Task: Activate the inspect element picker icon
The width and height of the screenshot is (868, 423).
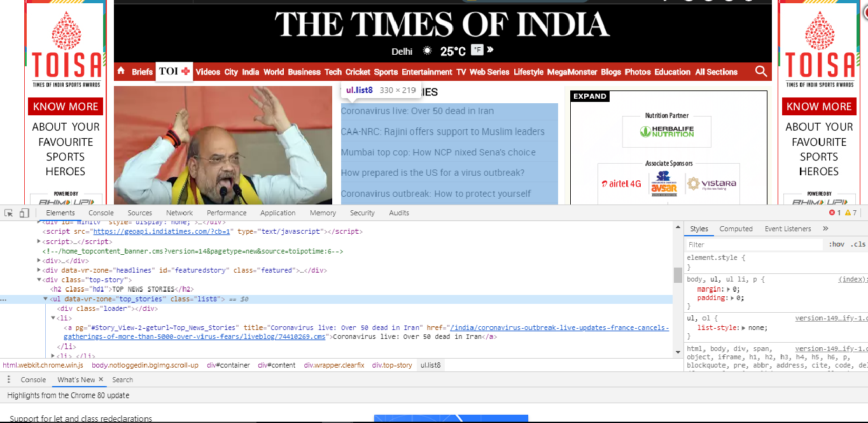Action: [x=10, y=213]
